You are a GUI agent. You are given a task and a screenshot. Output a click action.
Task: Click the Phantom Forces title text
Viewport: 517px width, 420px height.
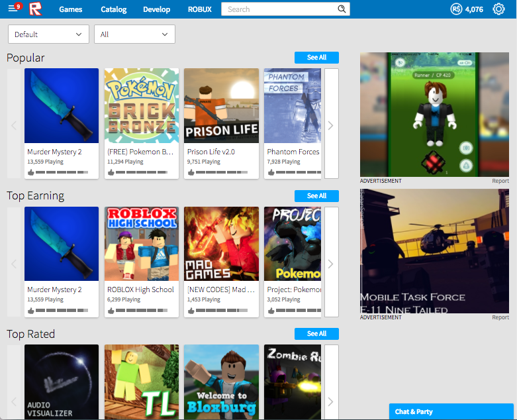293,152
